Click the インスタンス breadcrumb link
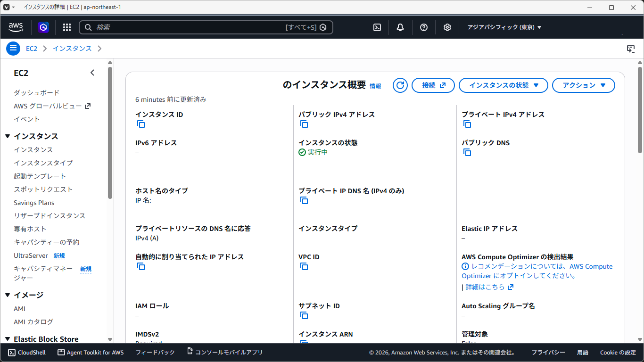This screenshot has height=362, width=644. [72, 49]
